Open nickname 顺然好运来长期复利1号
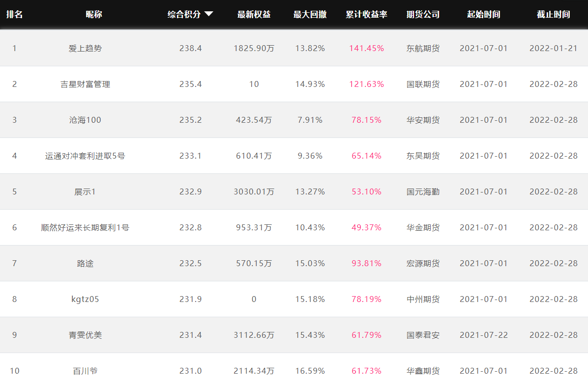Image resolution: width=588 pixels, height=383 pixels. (85, 228)
